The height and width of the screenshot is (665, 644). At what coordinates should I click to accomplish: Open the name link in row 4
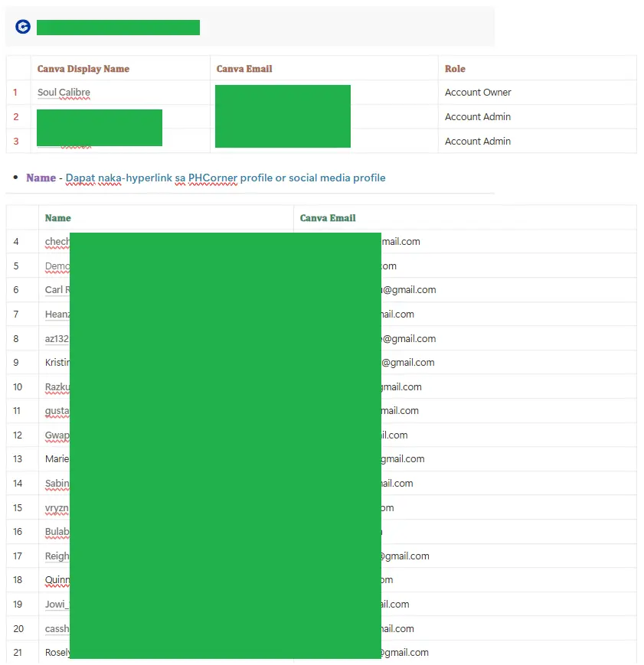coord(57,241)
